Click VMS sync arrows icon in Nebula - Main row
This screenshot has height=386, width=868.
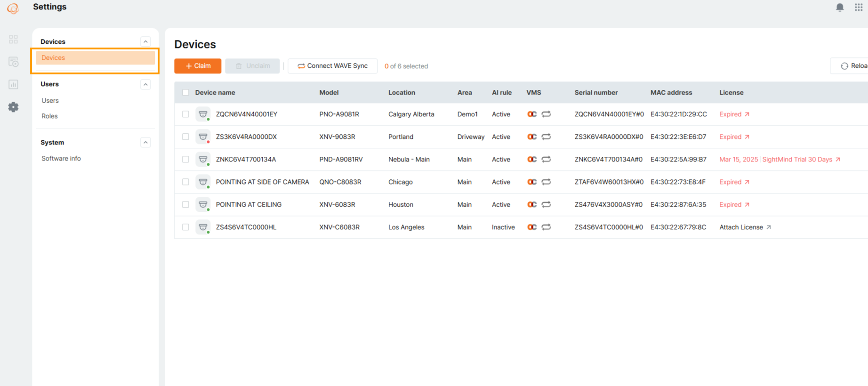546,159
